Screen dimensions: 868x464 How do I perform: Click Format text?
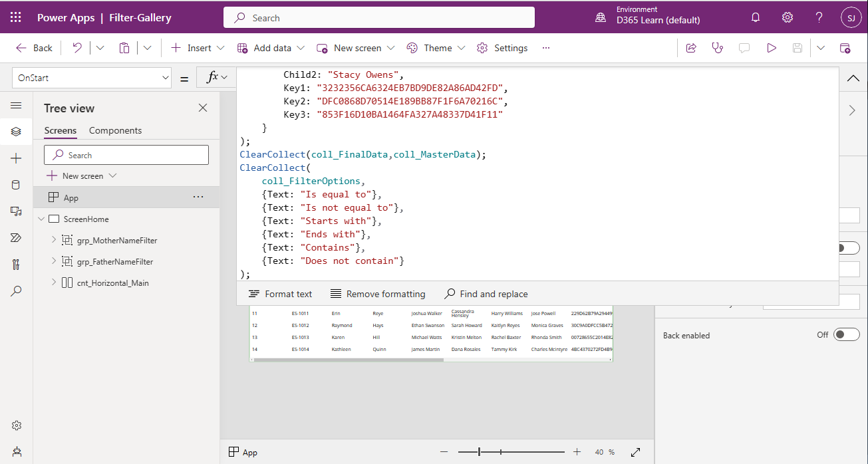pyautogui.click(x=280, y=294)
